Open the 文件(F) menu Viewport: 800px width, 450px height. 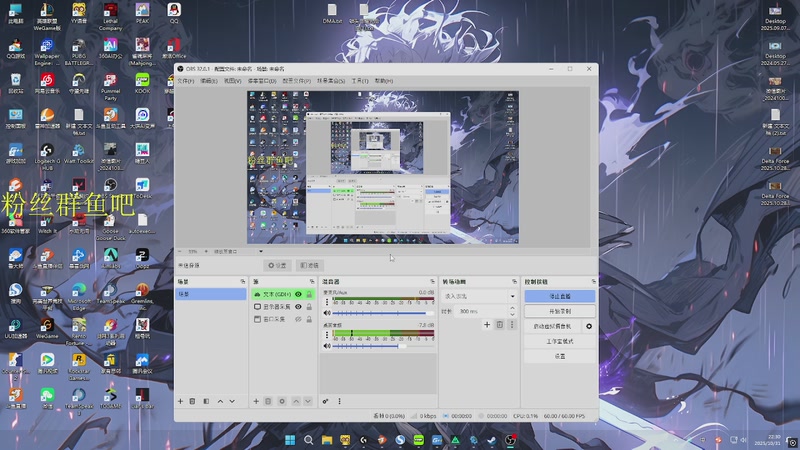coord(186,81)
